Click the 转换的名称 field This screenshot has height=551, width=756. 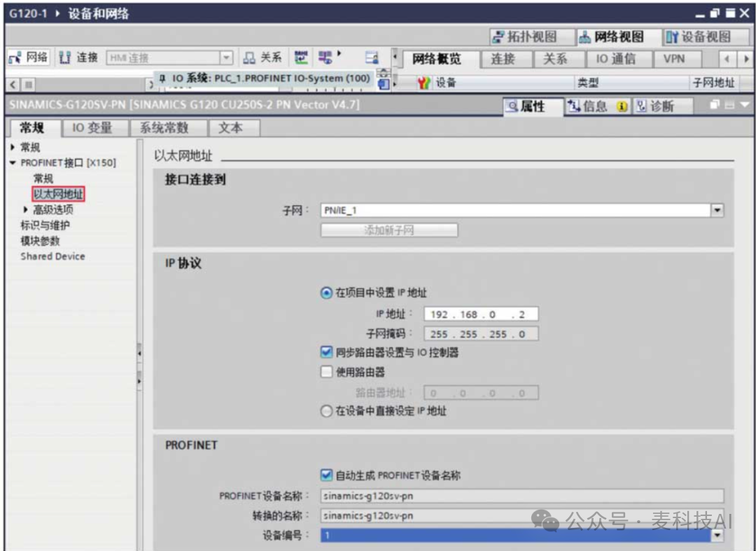522,515
